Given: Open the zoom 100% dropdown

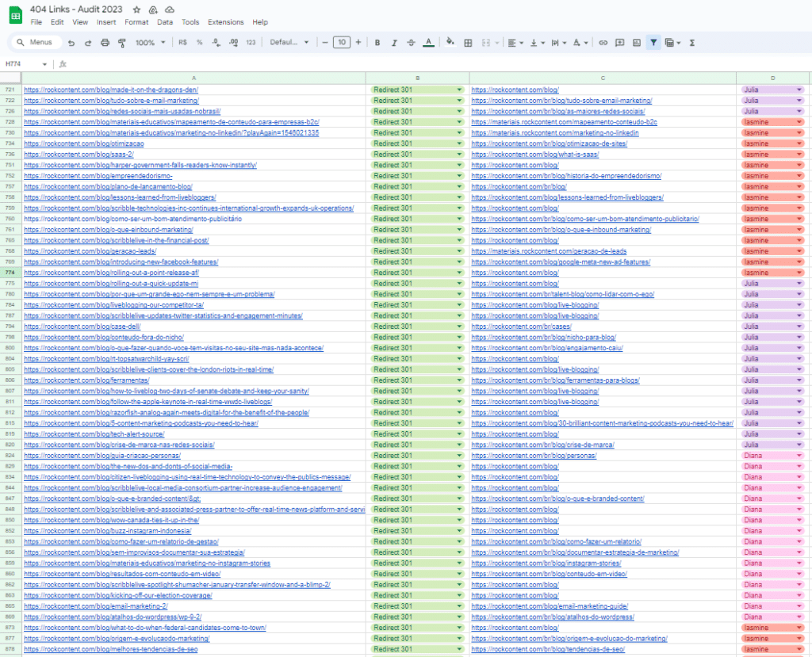Looking at the screenshot, I should tap(150, 43).
